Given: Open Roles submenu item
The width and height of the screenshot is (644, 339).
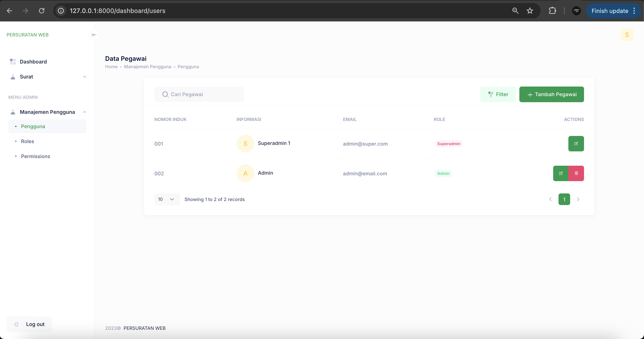Looking at the screenshot, I should (28, 141).
